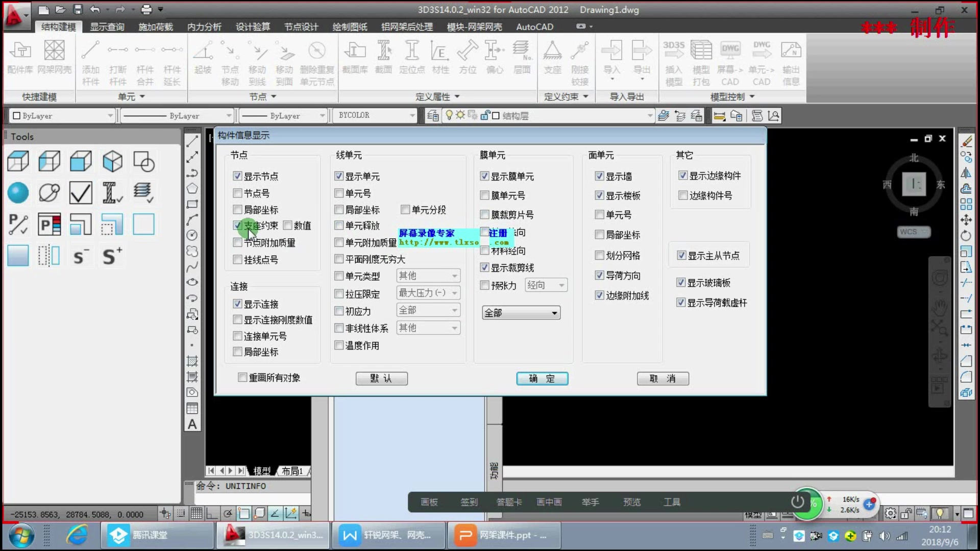Screen dimensions: 980x551
Task: Enable the 节点号 checkbox
Action: [237, 193]
